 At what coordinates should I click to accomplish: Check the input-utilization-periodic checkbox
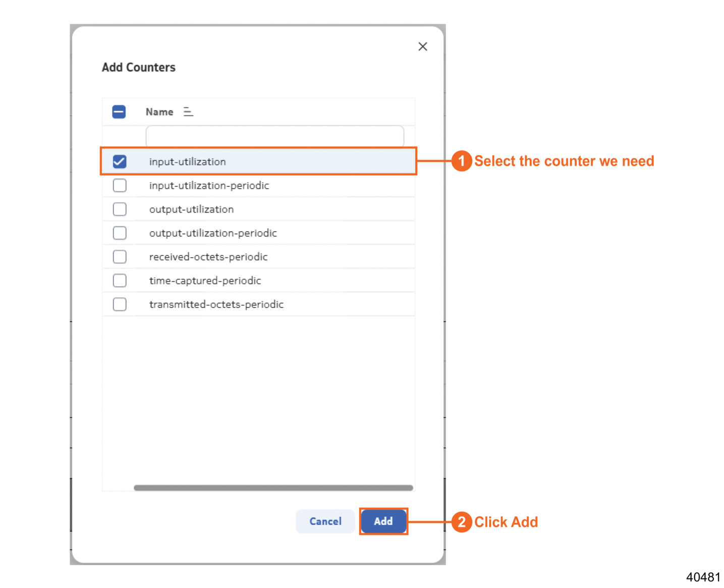pos(120,185)
